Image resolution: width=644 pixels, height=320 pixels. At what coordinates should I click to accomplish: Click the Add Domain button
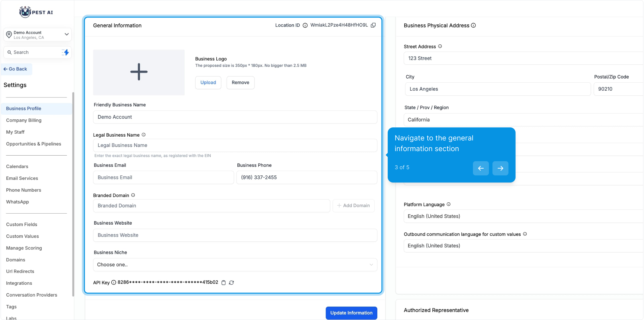(x=354, y=206)
